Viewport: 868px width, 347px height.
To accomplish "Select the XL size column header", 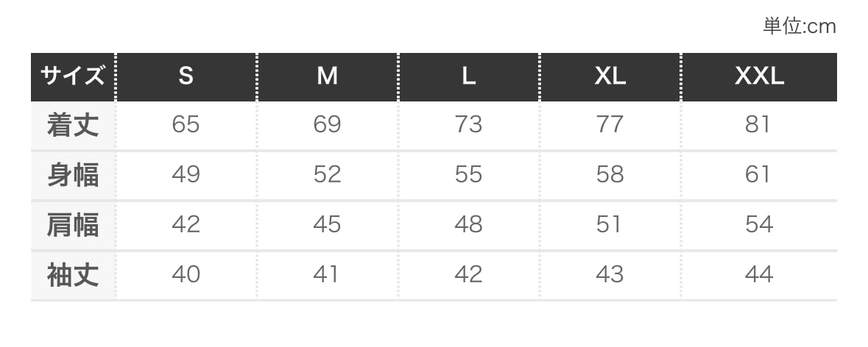I will tap(610, 76).
